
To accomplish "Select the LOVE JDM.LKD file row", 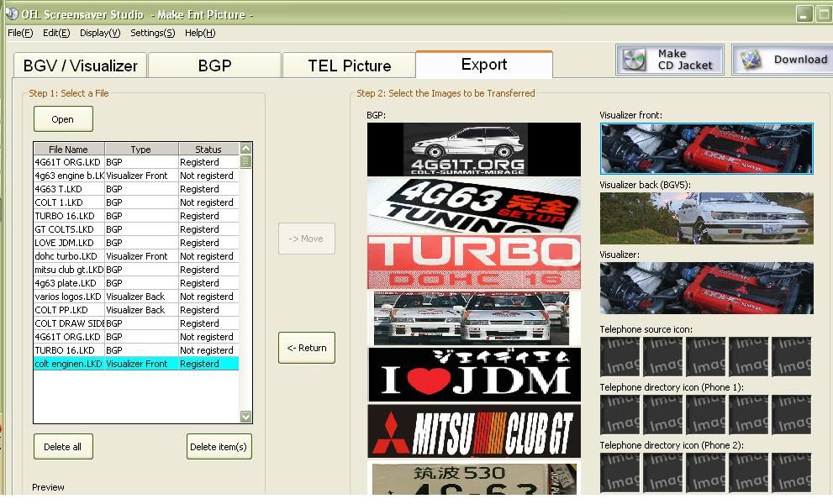I will (x=68, y=243).
